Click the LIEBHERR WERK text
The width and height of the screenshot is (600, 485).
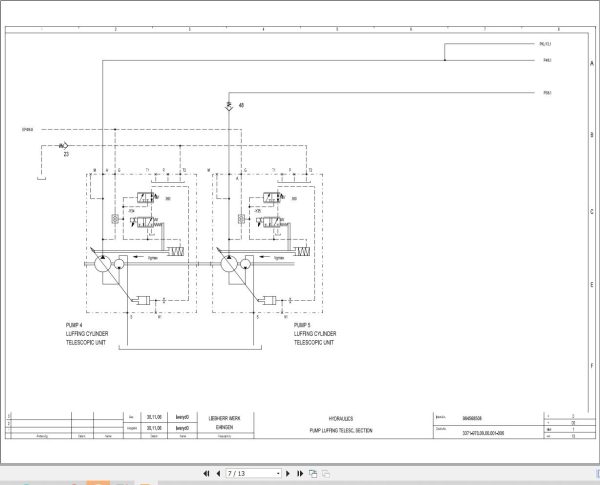pyautogui.click(x=225, y=418)
